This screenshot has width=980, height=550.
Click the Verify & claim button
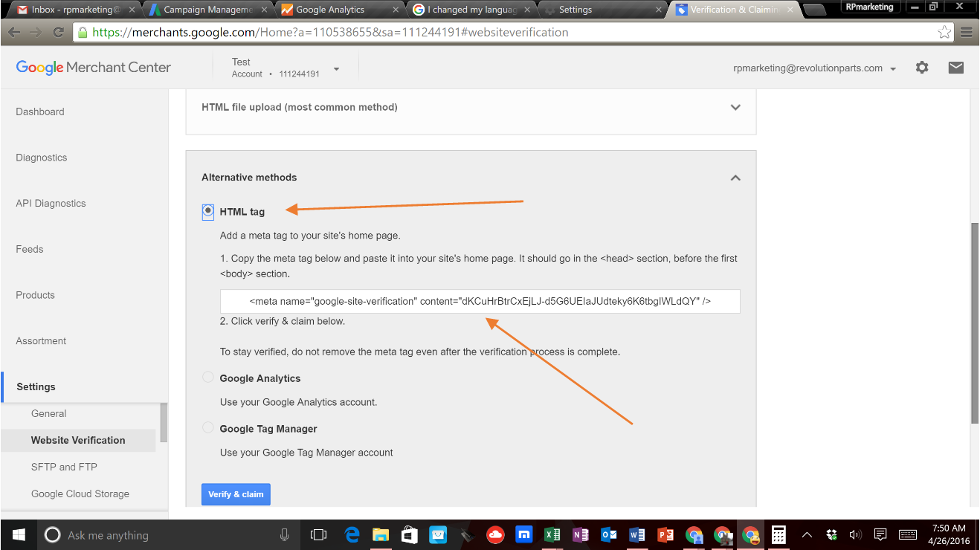click(236, 494)
